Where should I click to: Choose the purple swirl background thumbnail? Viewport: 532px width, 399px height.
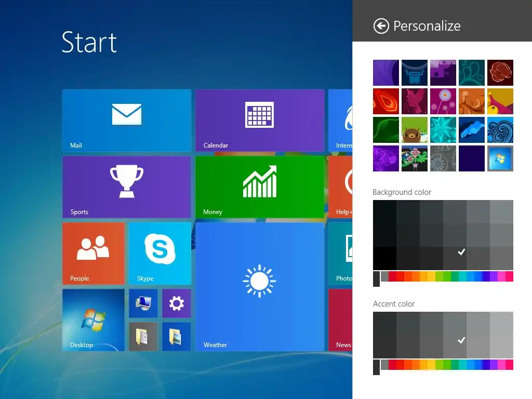point(386,73)
